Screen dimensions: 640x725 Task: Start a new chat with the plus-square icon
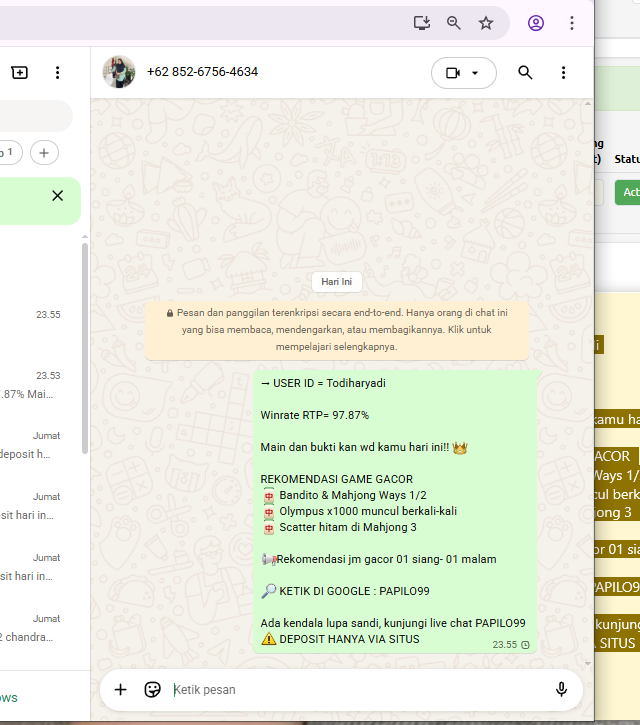tap(19, 73)
